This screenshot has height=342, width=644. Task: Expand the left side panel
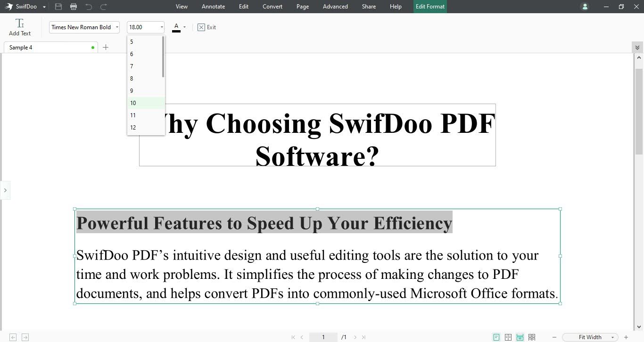5,190
